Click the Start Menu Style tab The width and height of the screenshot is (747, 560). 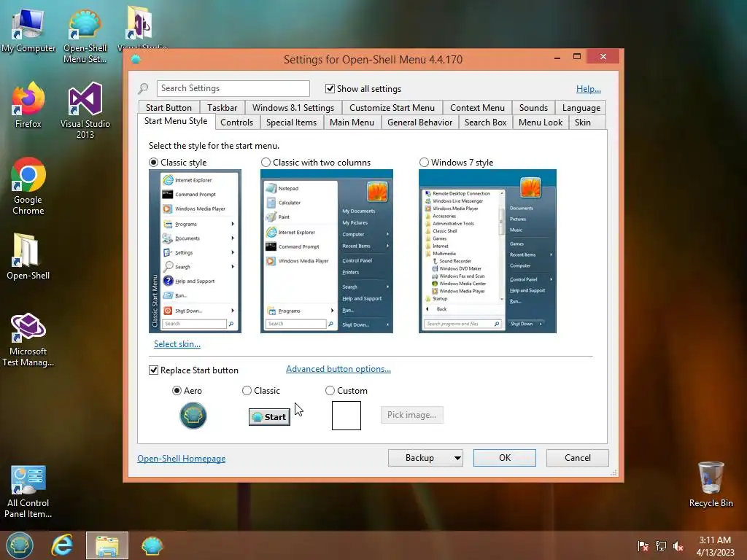point(176,121)
